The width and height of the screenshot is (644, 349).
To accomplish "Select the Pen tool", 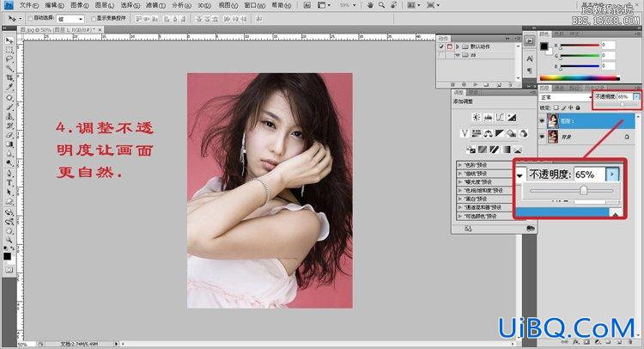I will click(x=9, y=173).
